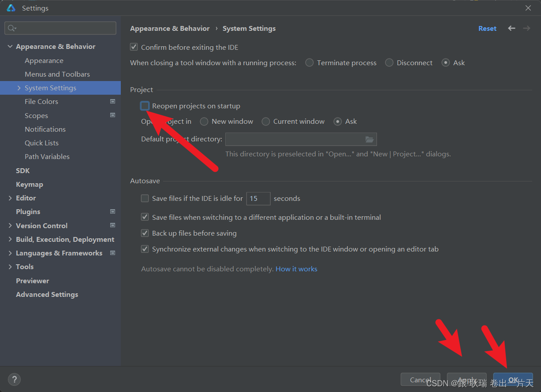Click the DevEco Studio logo in title bar
Image resolution: width=541 pixels, height=392 pixels.
11,8
